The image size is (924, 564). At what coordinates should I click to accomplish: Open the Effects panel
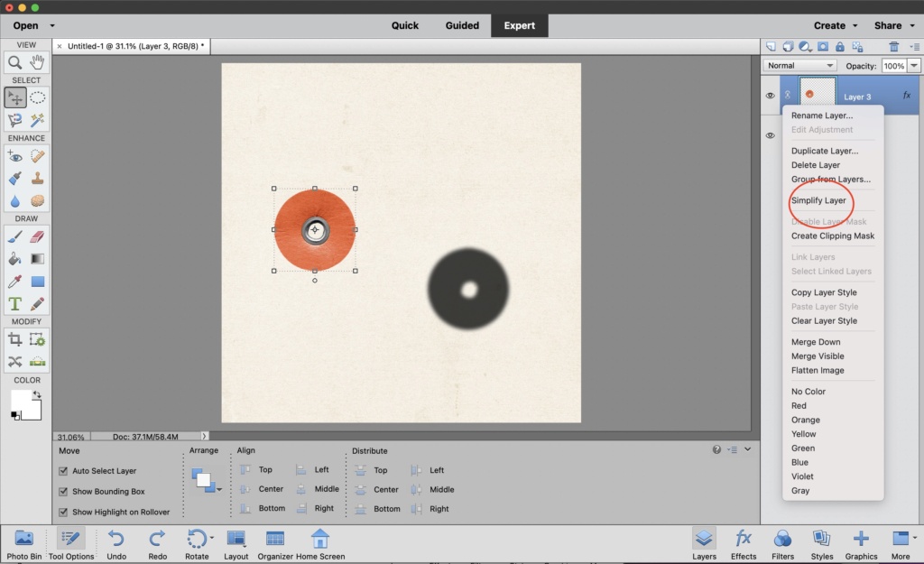tap(744, 544)
